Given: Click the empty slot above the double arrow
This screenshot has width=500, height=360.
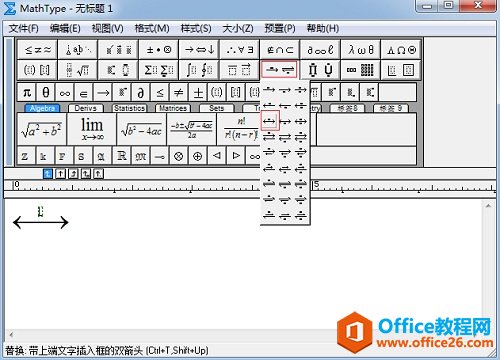Looking at the screenshot, I should tap(40, 211).
